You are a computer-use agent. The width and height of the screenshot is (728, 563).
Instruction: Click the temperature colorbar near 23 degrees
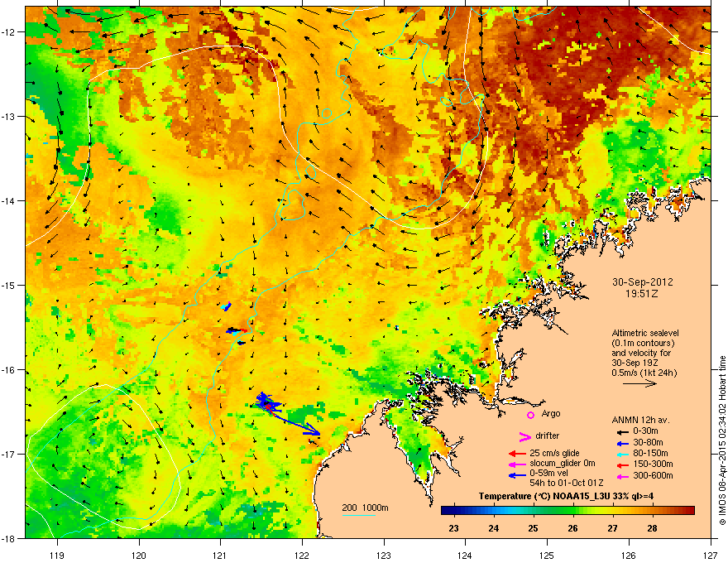453,511
